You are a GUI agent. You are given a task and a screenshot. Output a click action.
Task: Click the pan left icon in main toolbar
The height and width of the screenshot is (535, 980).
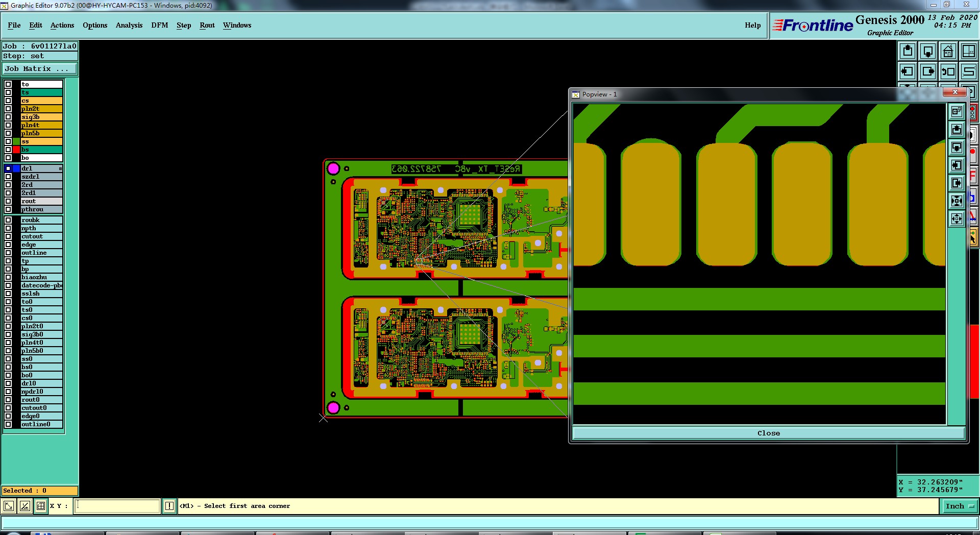coord(908,71)
